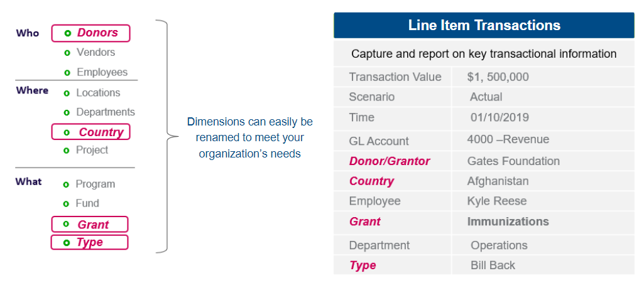Select the Gates Foundation donor value

(513, 161)
